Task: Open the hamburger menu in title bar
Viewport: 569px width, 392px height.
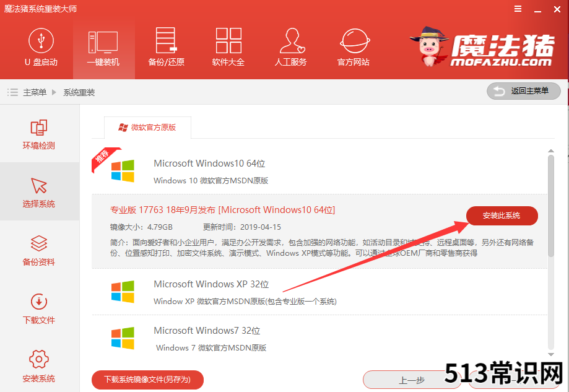Action: (x=518, y=9)
